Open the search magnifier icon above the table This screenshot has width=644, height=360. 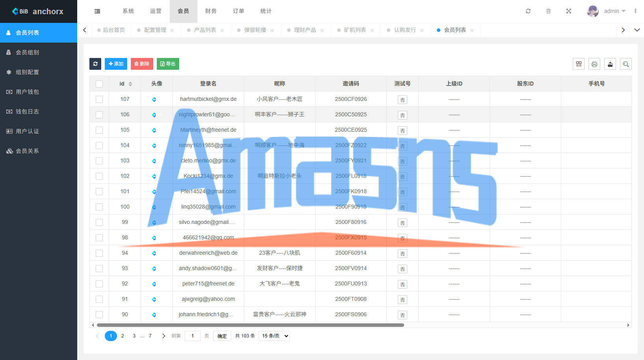(x=626, y=64)
